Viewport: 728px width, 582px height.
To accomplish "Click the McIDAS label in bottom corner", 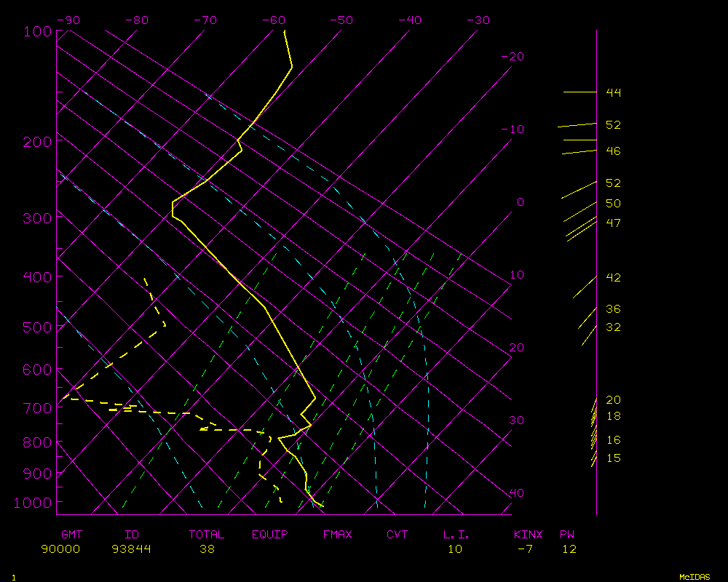I will 695,577.
